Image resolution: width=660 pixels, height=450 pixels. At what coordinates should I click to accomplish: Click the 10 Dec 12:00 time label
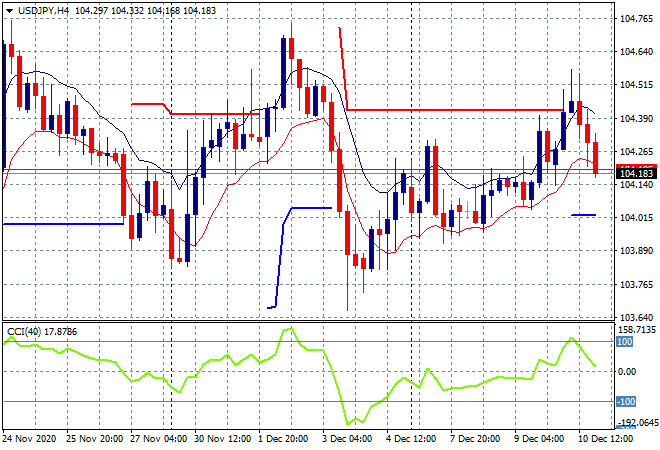point(605,439)
